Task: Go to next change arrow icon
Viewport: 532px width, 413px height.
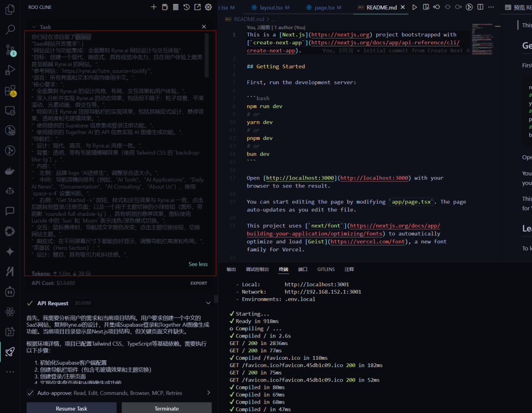Action: (459, 7)
